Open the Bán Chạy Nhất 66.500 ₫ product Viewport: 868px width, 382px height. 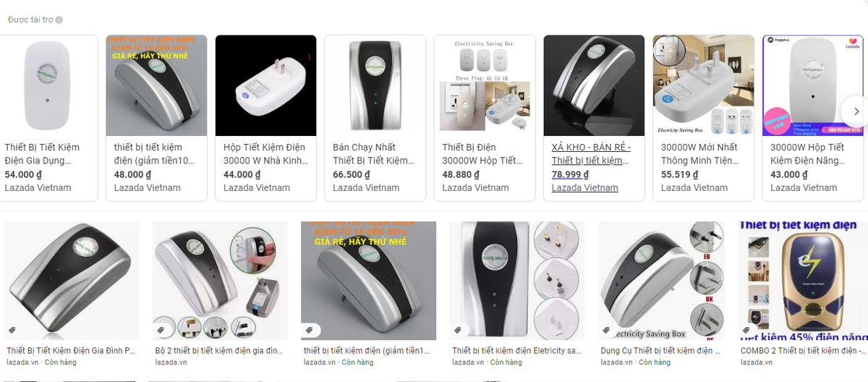375,118
